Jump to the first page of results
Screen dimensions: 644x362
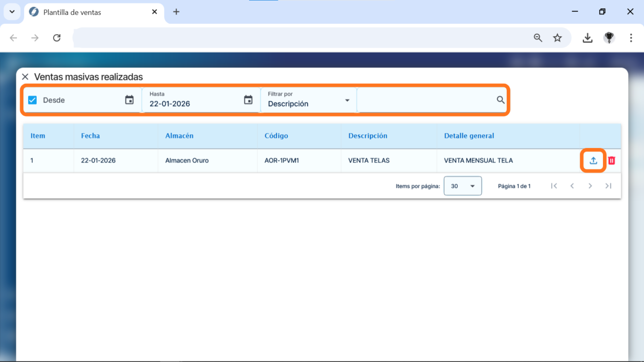pos(554,186)
